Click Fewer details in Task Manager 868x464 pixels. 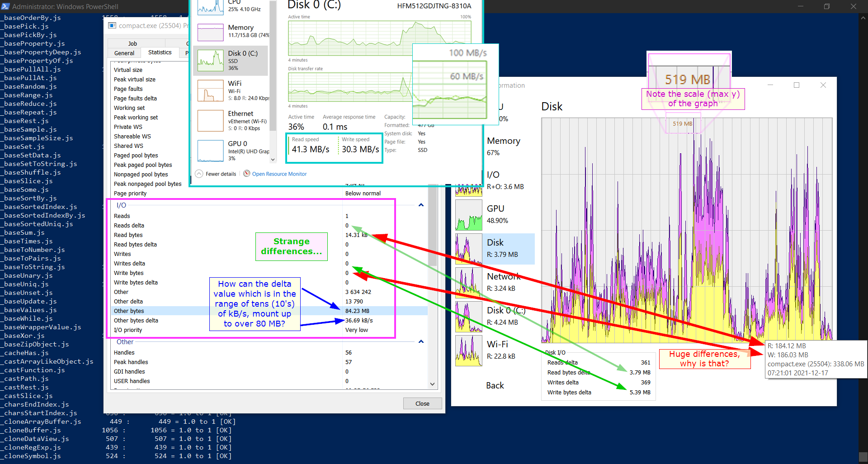pos(221,174)
